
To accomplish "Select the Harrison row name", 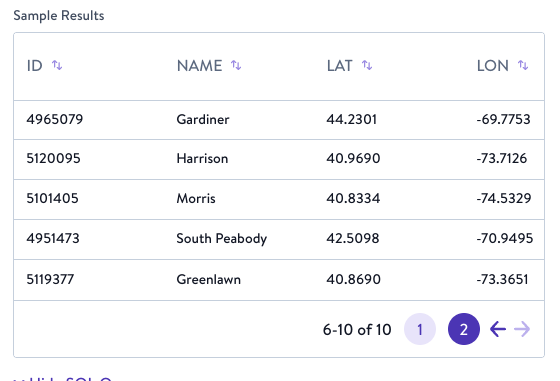I will coord(202,159).
